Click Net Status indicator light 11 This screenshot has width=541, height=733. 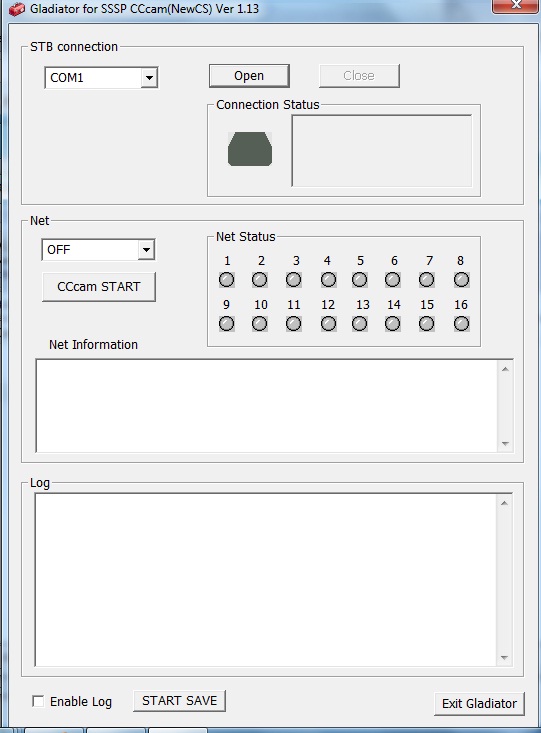[294, 323]
